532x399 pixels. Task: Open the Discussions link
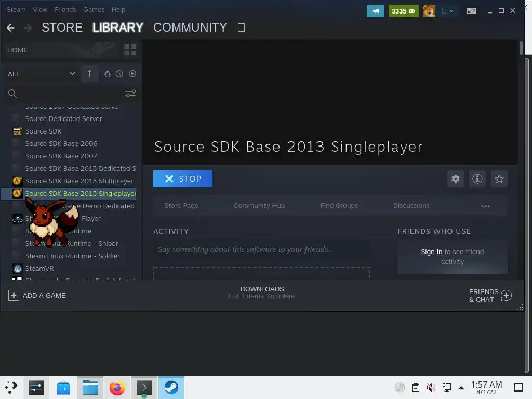411,206
